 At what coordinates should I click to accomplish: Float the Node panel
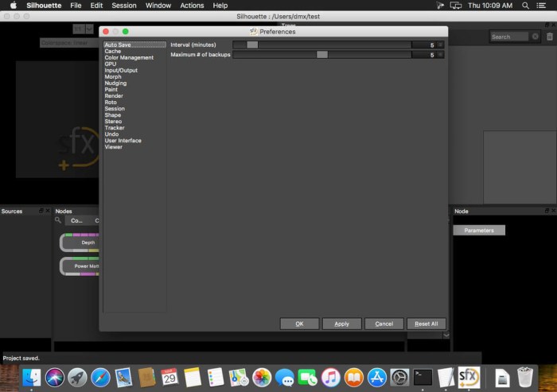(547, 211)
